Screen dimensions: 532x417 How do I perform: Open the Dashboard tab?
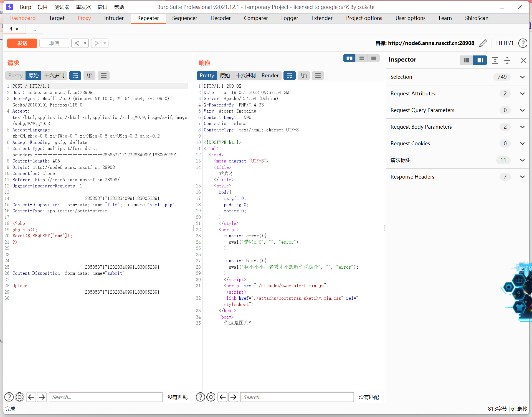tap(22, 18)
